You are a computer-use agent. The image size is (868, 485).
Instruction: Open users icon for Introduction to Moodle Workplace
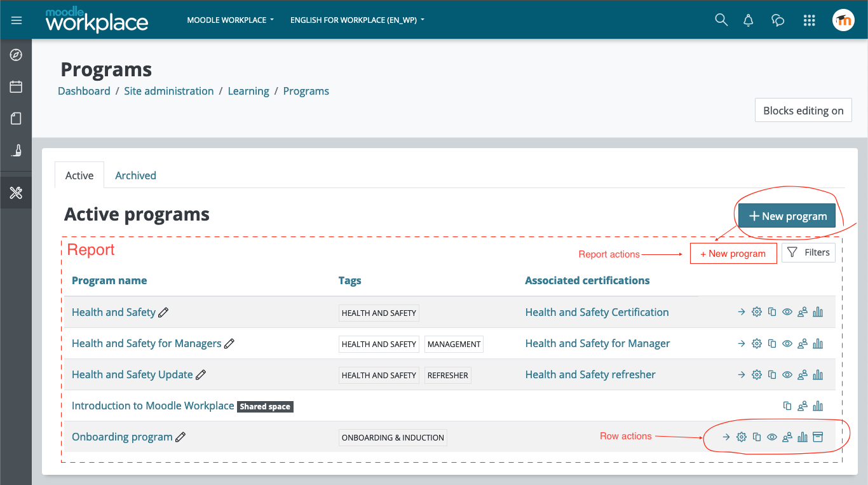tap(803, 406)
